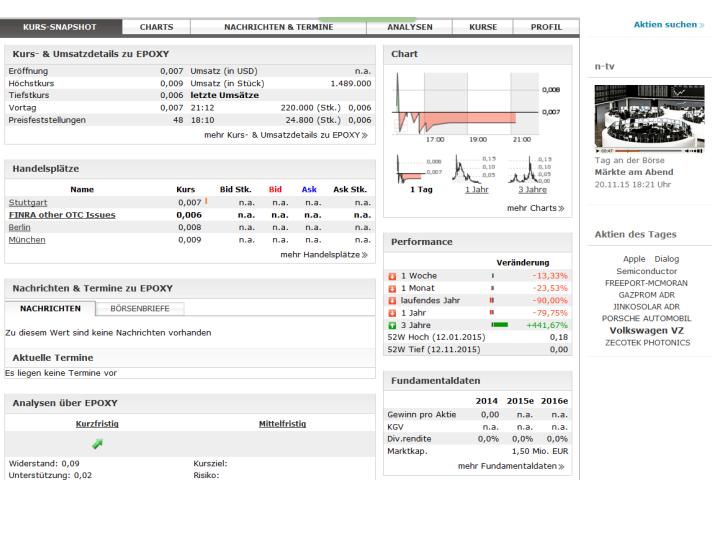Click the 2015e column header

(520, 401)
